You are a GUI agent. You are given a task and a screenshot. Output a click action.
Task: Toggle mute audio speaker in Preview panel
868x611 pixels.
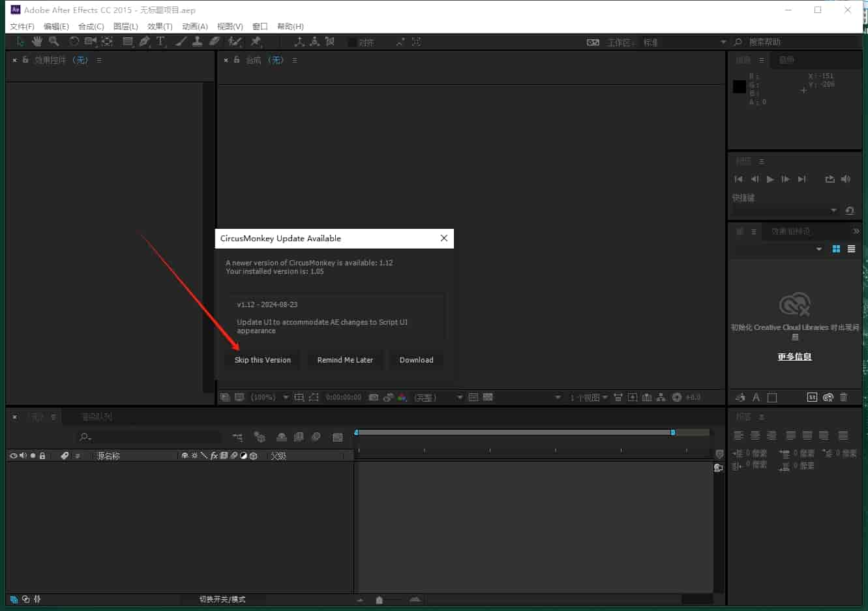[846, 179]
